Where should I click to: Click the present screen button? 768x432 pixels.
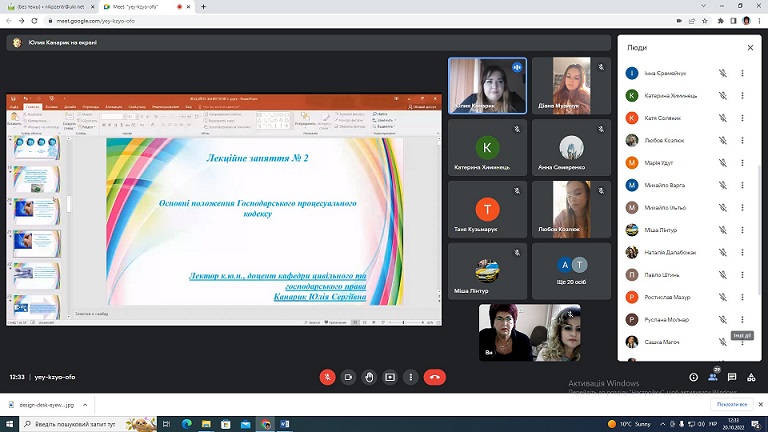click(390, 377)
